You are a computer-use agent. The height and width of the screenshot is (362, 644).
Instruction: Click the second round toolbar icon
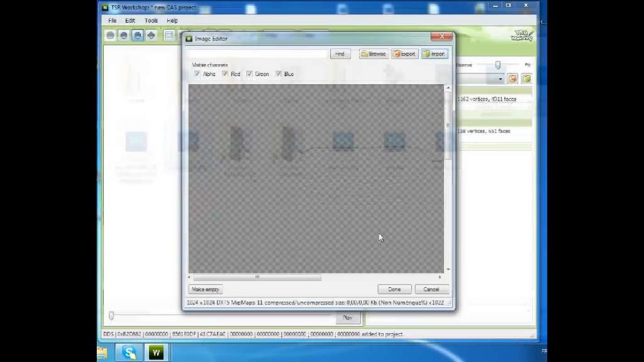click(x=124, y=35)
